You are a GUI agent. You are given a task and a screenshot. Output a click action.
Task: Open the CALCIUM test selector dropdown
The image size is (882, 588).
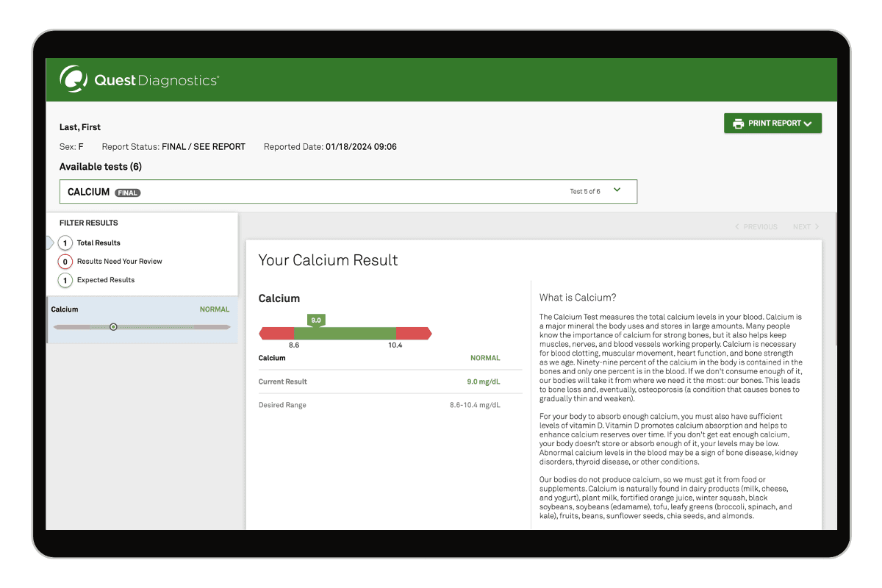348,192
